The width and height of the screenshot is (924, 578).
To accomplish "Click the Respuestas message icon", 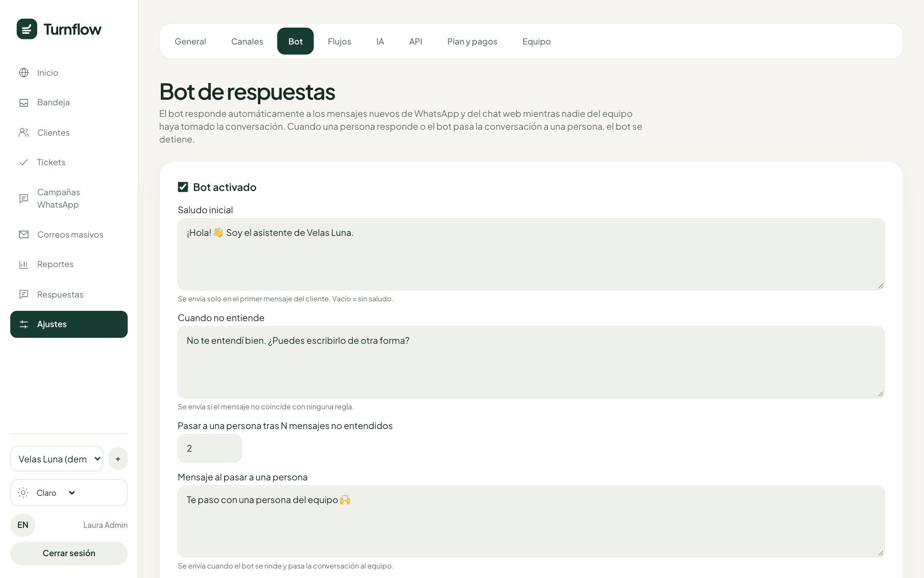I will click(x=24, y=295).
